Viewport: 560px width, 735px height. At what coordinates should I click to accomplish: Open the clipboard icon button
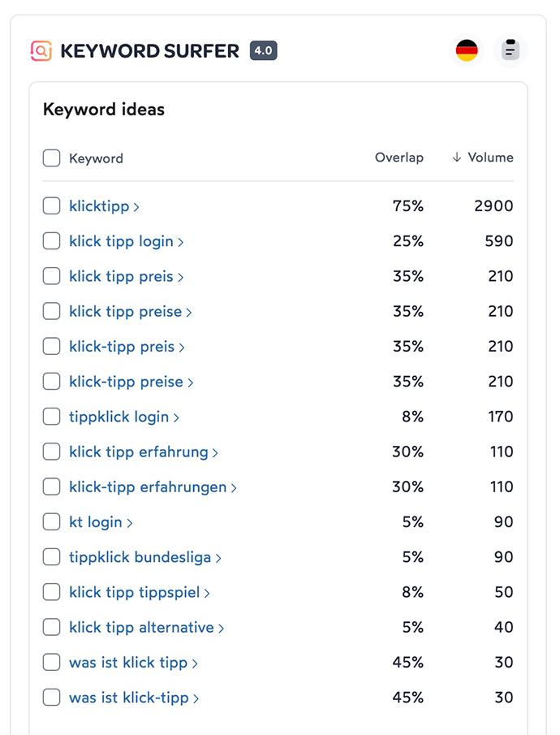510,50
